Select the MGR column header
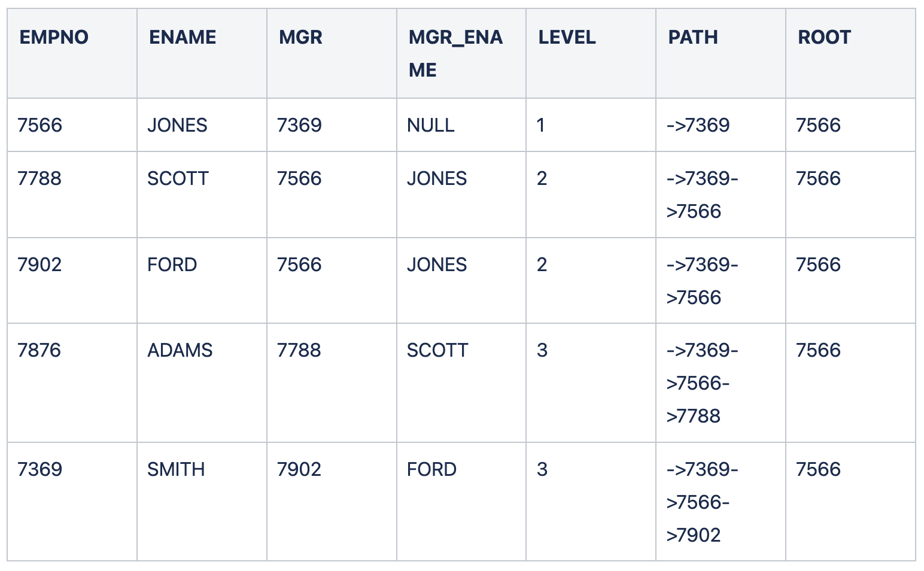The image size is (924, 571). point(300,37)
